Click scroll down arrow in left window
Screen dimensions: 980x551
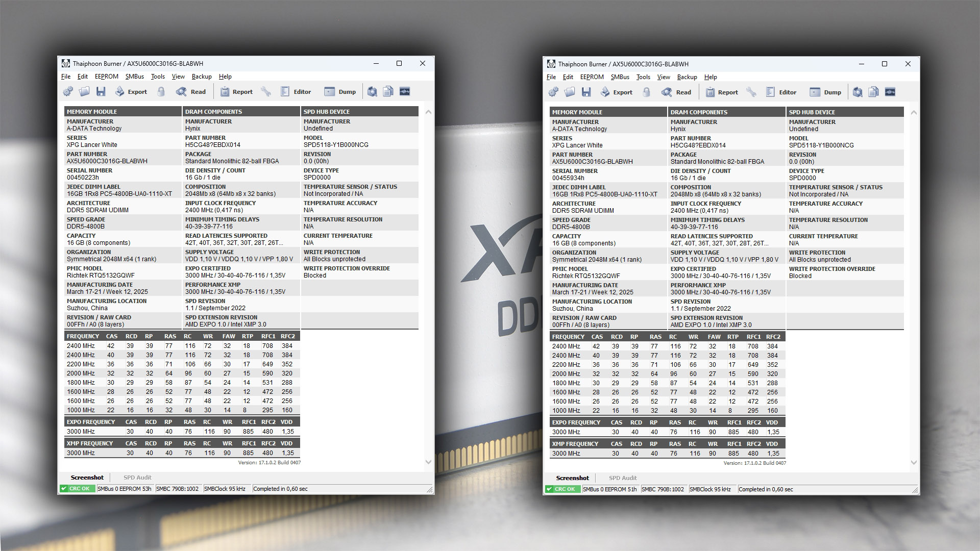click(x=428, y=462)
